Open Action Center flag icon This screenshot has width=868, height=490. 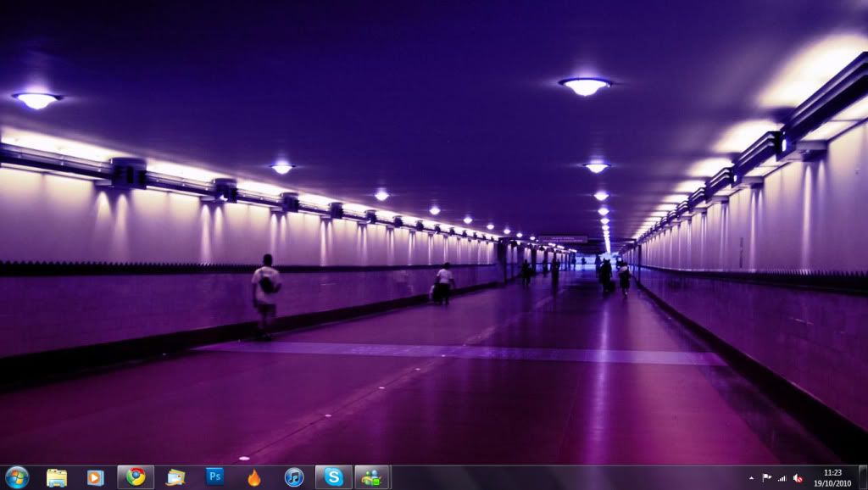point(766,478)
